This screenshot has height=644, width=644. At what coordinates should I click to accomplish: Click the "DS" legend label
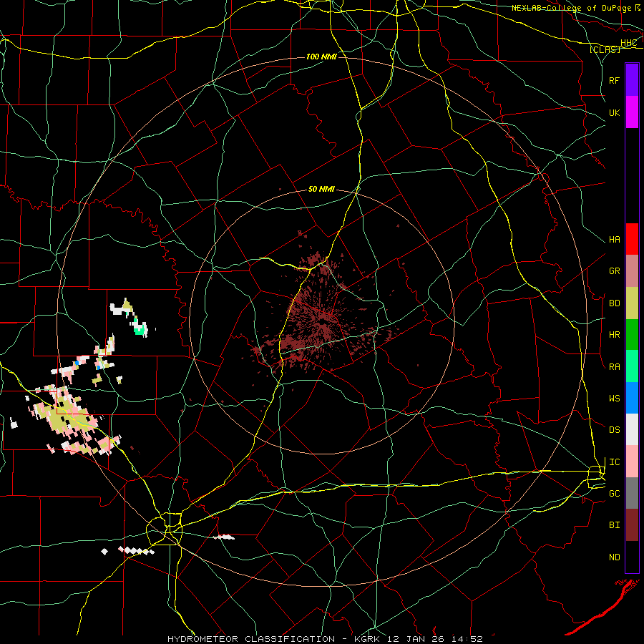614,430
